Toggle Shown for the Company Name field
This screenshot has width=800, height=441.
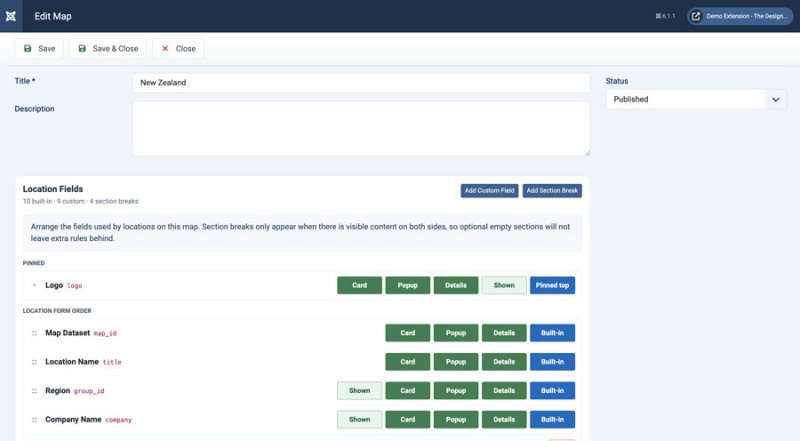pos(359,420)
